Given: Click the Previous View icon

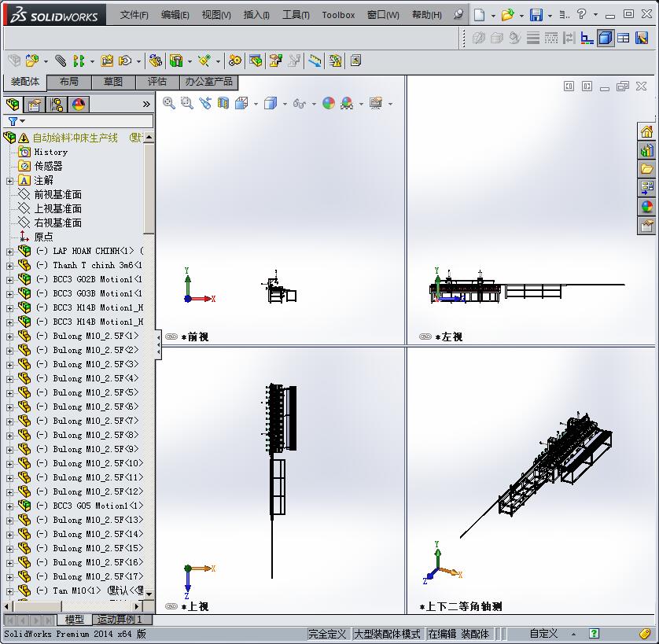Looking at the screenshot, I should [205, 103].
